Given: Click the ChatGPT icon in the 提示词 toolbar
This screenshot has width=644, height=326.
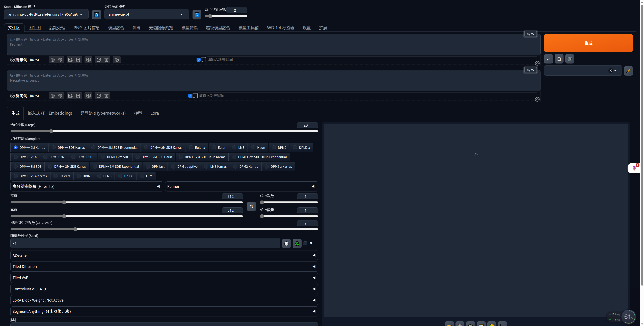Looking at the screenshot, I should coord(117,60).
